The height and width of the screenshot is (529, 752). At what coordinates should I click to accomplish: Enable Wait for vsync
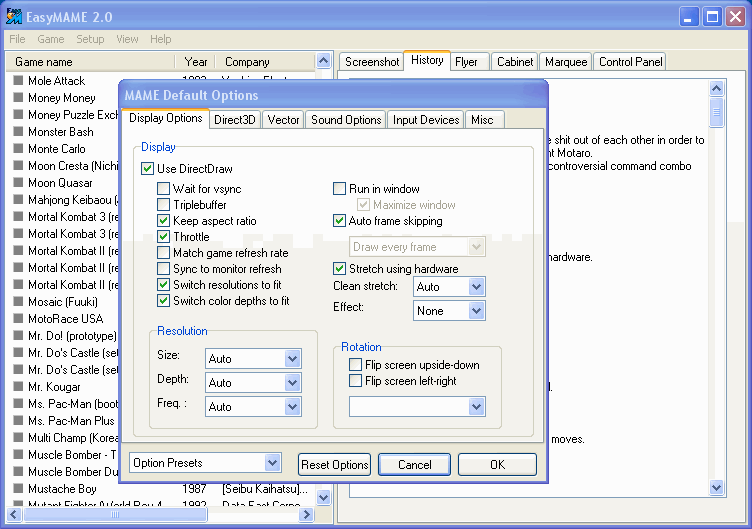pyautogui.click(x=164, y=188)
